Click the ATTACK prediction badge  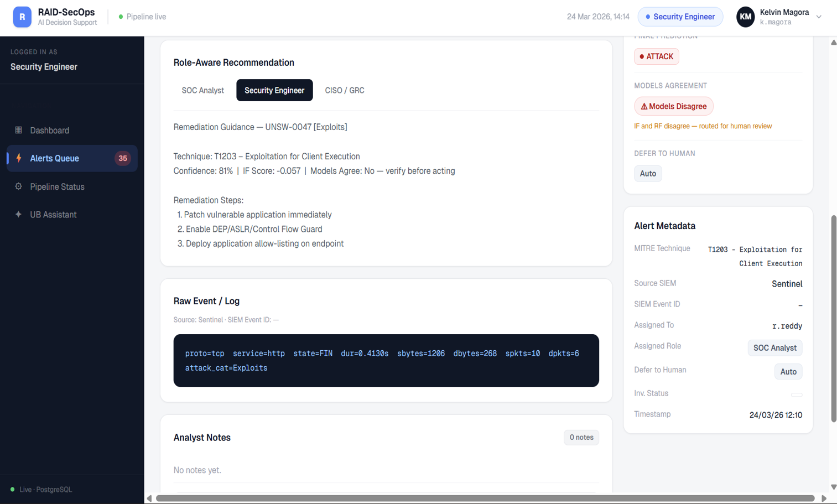[657, 56]
